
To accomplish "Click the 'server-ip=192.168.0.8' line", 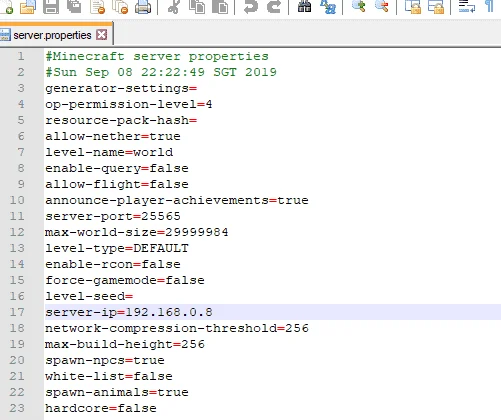I will 129,312.
